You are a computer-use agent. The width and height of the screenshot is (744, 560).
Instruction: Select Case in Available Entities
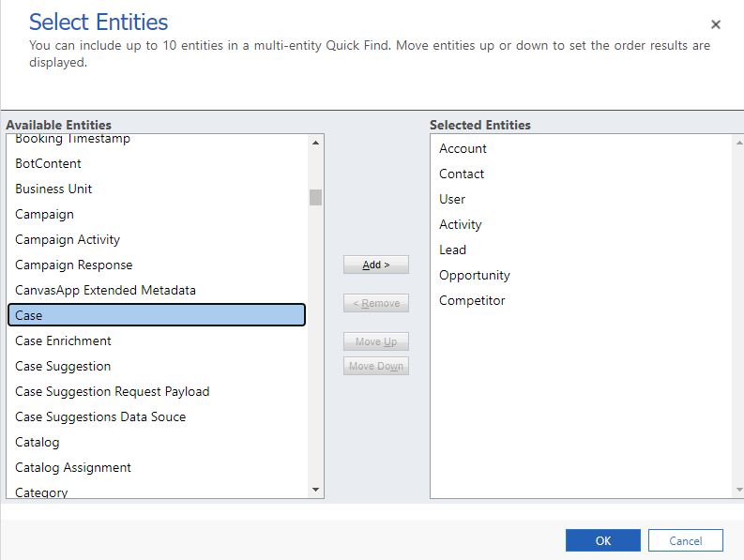156,315
